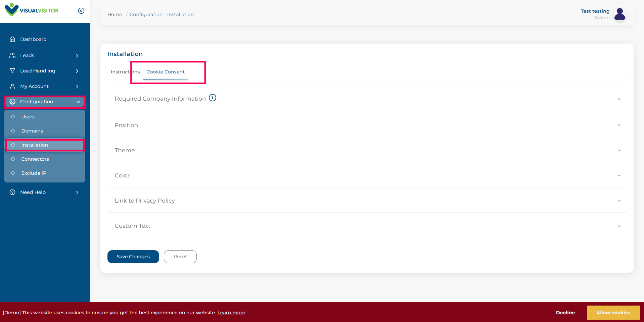Click the Theme section label
The image size is (644, 322).
tap(125, 150)
